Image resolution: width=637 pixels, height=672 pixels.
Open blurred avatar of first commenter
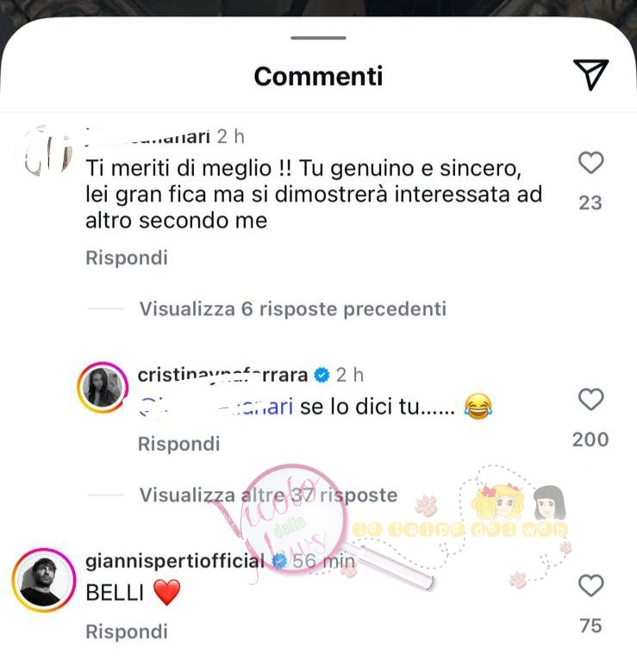[44, 151]
